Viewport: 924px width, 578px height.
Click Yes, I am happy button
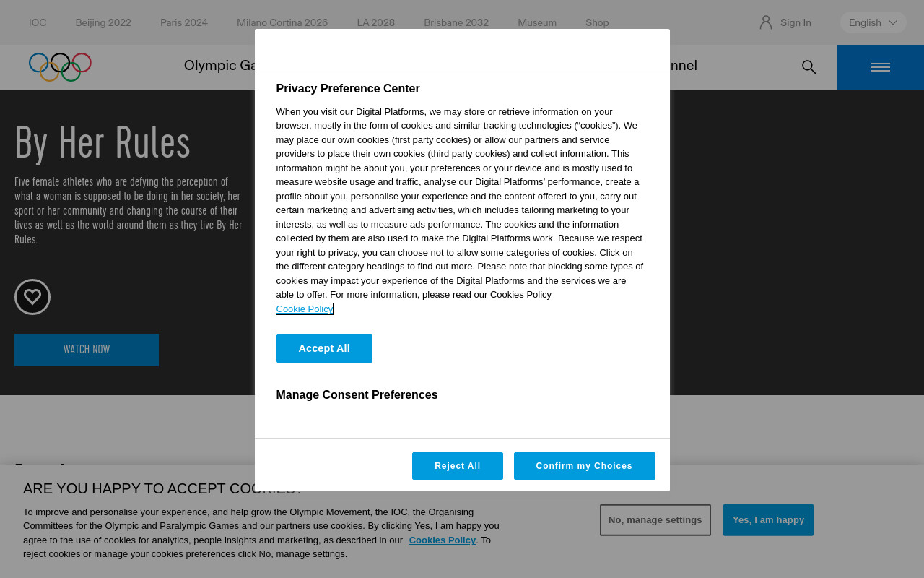[768, 520]
